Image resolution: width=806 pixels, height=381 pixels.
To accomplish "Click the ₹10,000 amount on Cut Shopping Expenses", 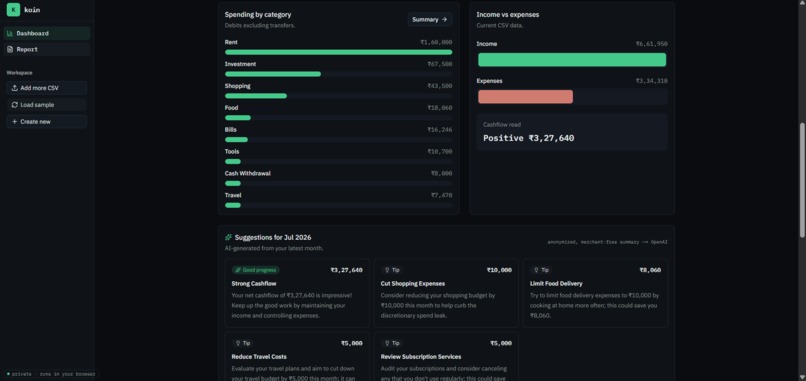I will tap(499, 270).
